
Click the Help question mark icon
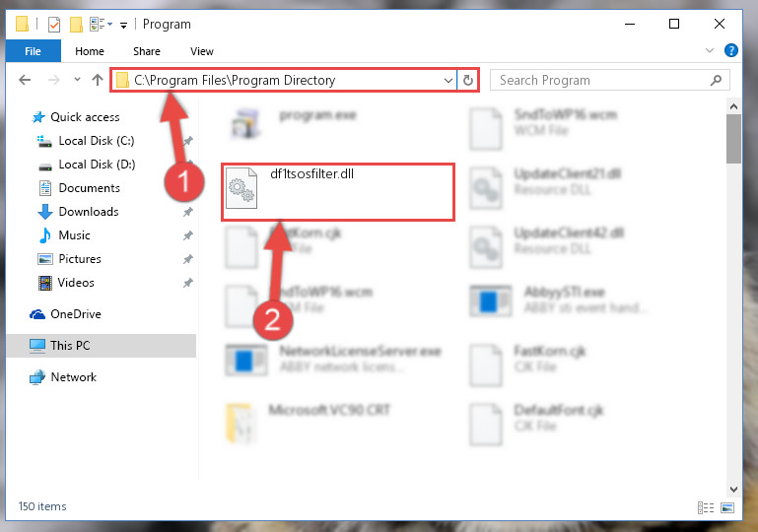click(731, 50)
